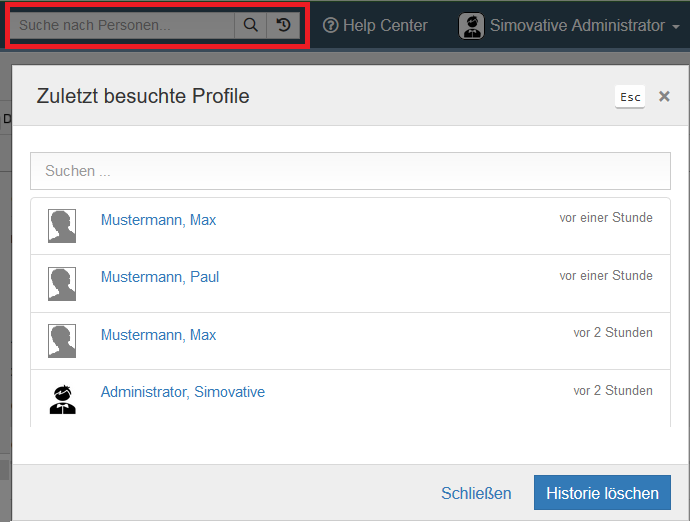Open the Mustermann, Paul profile link
Viewport: 690px width, 522px height.
(160, 277)
